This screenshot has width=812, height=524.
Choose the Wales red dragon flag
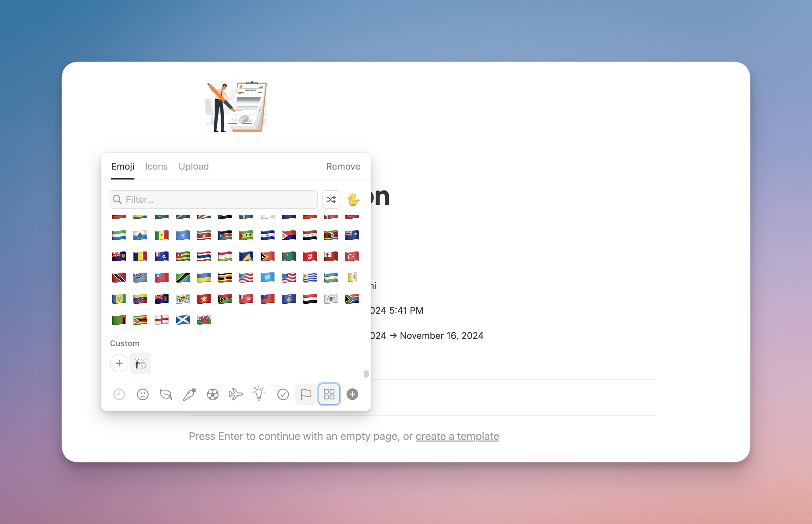coord(204,320)
